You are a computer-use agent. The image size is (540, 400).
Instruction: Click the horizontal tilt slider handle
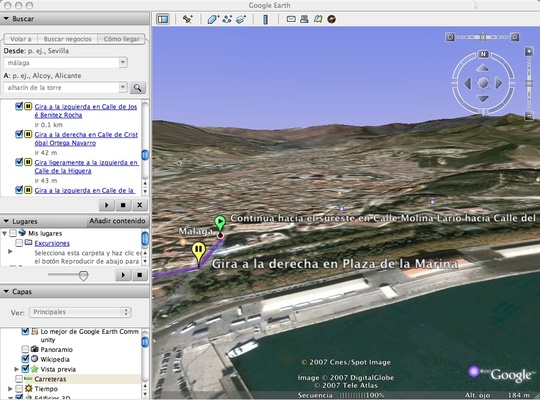coord(483,37)
